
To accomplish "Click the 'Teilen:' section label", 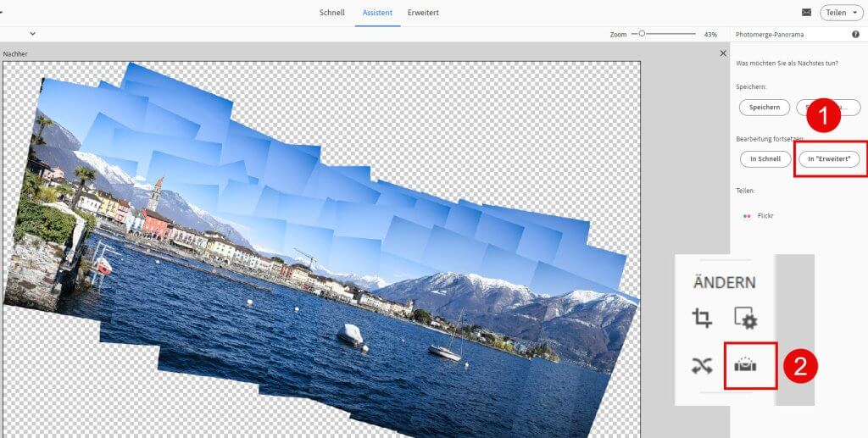I will (x=745, y=191).
